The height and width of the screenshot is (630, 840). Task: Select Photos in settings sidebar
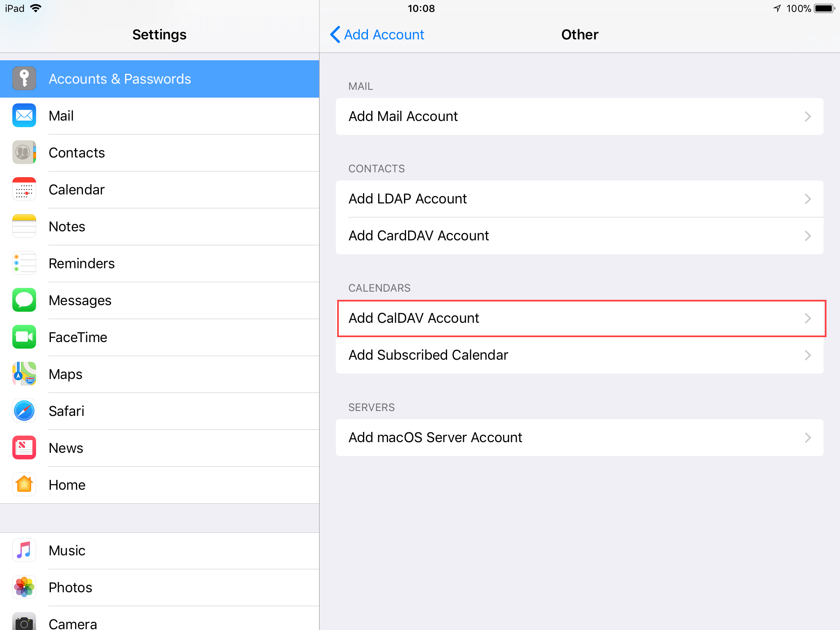click(160, 587)
